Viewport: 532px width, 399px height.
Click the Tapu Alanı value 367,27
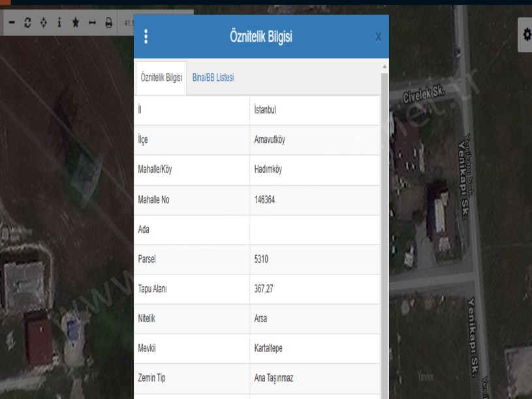(x=264, y=289)
